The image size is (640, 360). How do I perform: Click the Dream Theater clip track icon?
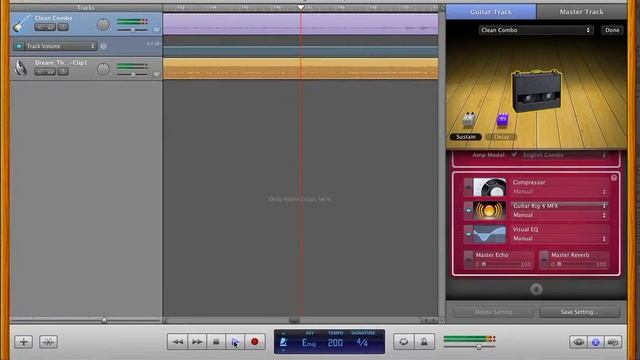click(x=21, y=68)
